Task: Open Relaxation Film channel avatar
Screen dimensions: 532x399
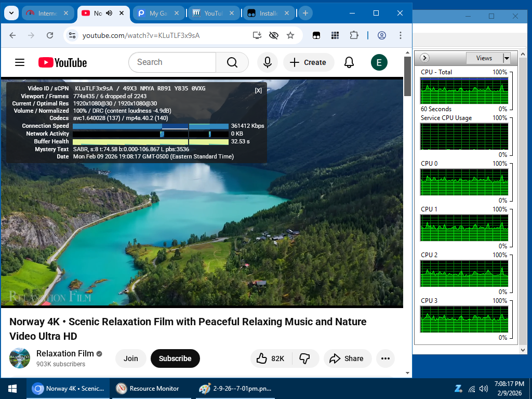Action: pyautogui.click(x=20, y=358)
